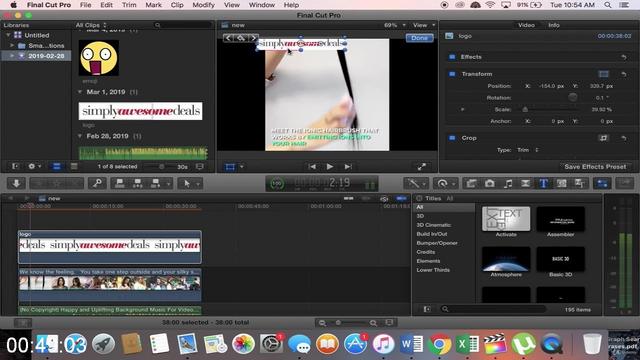Viewport: 640px width, 360px height.
Task: Collapse the Untitled library
Action: click(x=8, y=36)
